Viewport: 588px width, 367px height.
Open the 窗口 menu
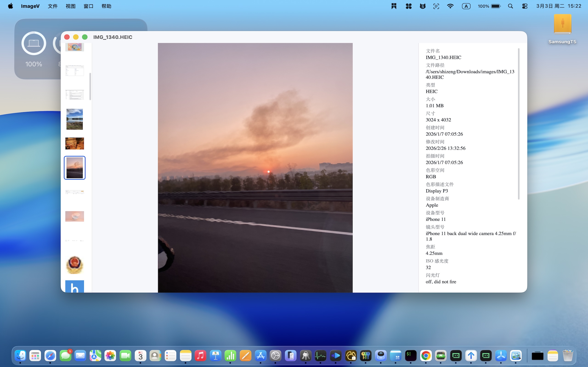(88, 6)
